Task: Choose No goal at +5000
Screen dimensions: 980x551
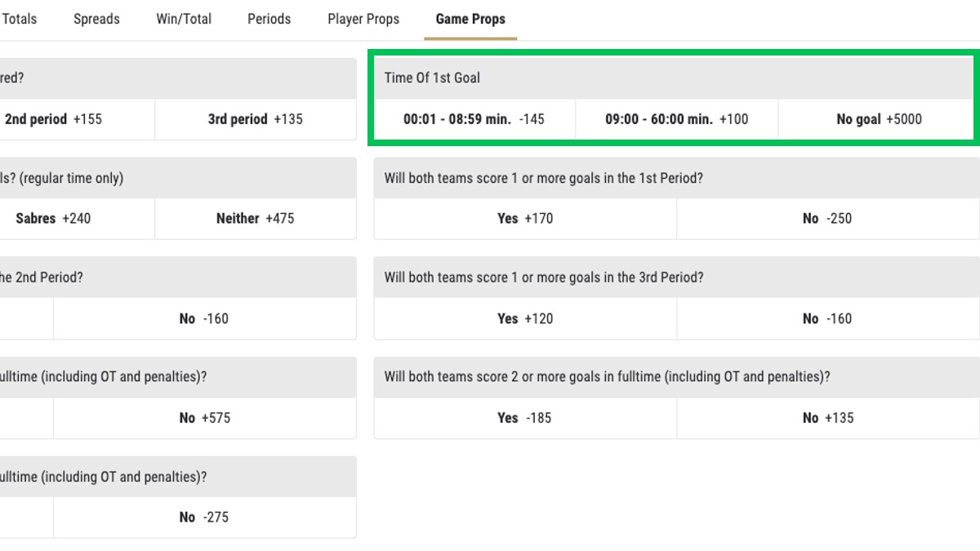Action: click(879, 119)
